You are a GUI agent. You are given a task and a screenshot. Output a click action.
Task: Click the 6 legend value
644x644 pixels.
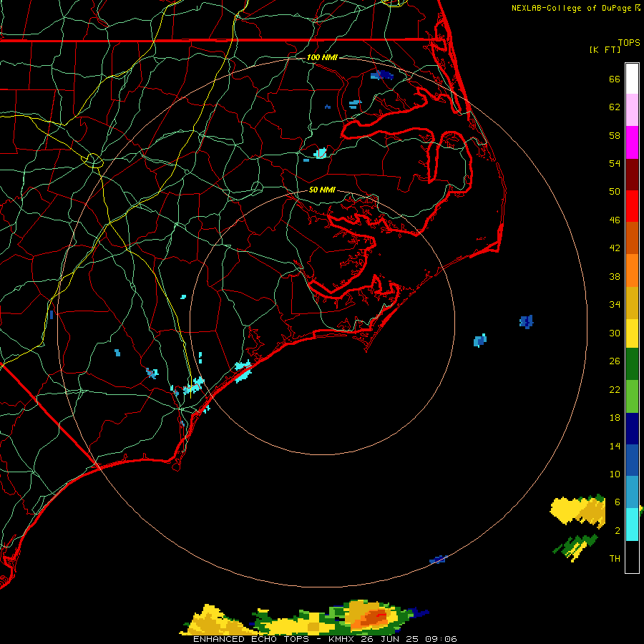click(618, 502)
